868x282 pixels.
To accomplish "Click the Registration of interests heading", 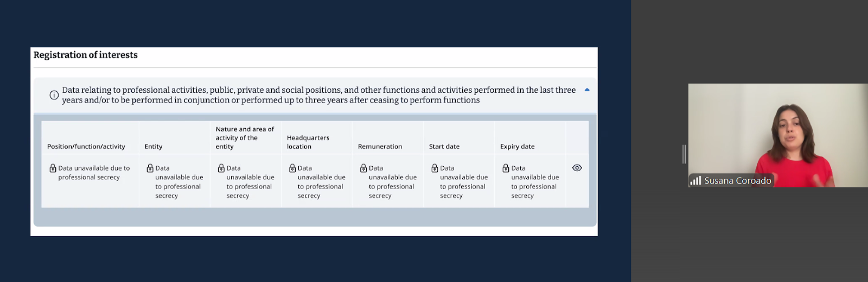I will 86,55.
